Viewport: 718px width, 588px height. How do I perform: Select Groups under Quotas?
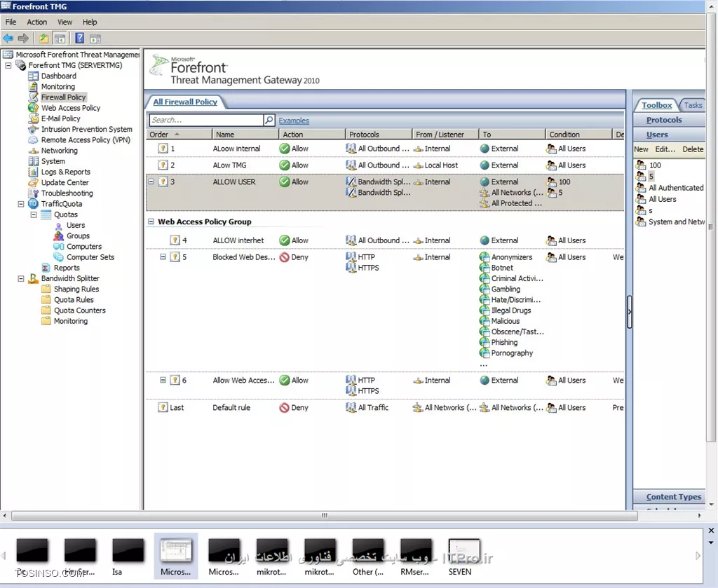pos(78,235)
